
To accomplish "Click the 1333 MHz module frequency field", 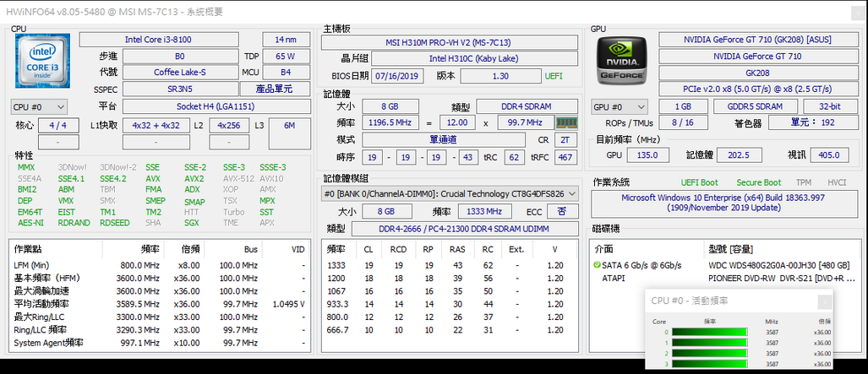I will [483, 211].
